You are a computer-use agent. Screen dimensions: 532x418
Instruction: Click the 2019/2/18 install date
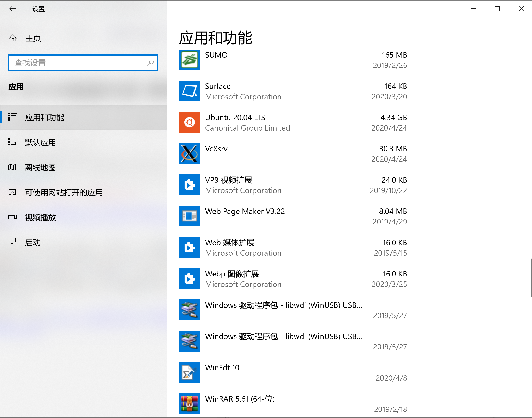391,409
